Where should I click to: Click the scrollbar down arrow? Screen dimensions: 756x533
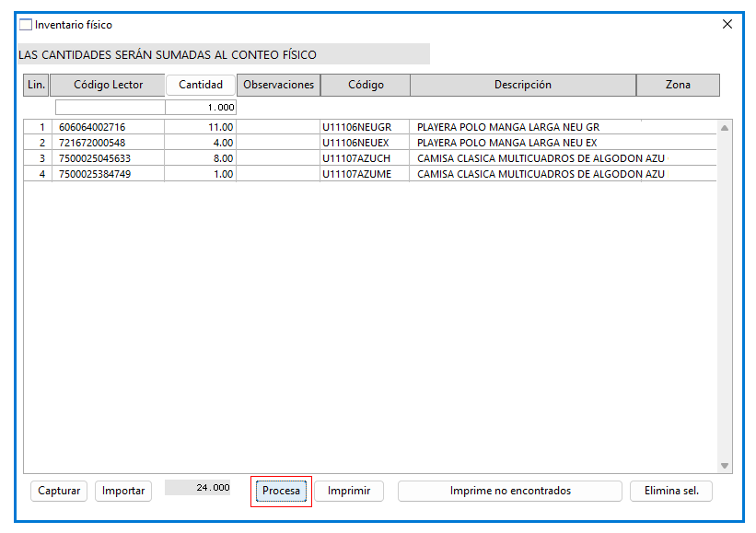coord(724,466)
